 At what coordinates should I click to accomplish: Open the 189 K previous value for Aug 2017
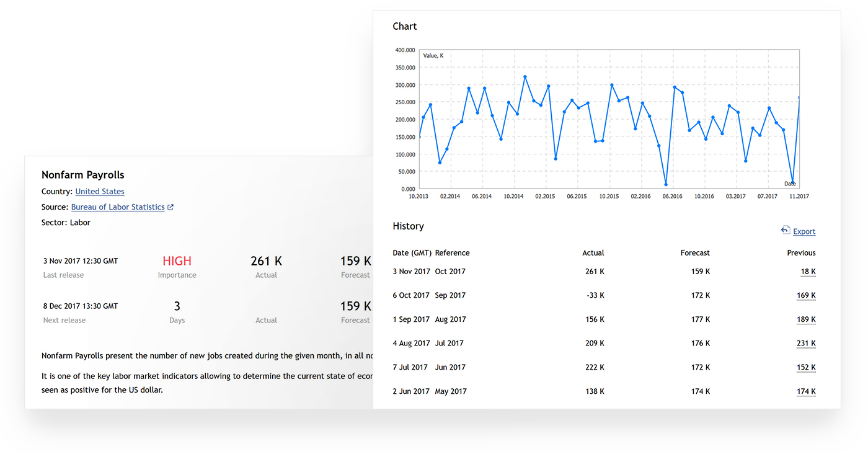806,319
